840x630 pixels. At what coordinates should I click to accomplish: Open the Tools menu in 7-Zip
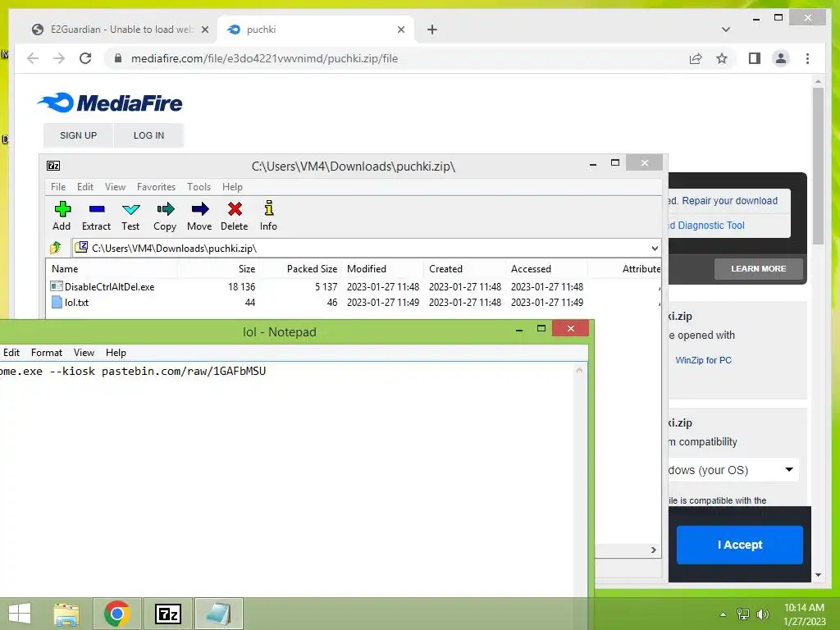pos(199,186)
